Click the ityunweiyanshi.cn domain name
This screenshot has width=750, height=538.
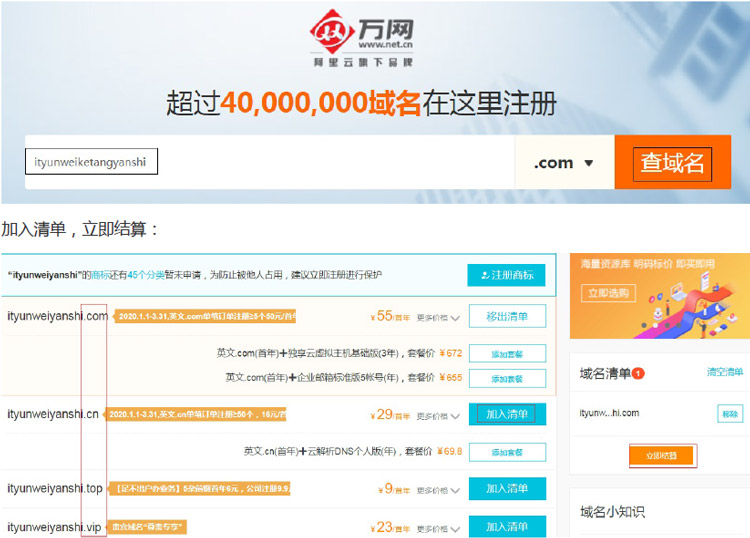tap(53, 414)
